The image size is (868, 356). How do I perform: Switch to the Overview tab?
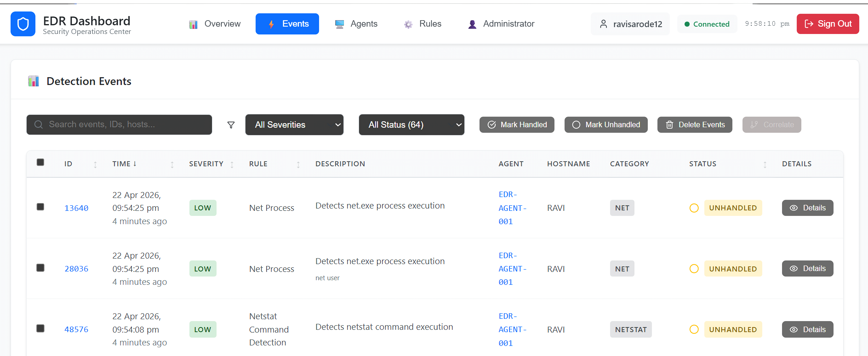[x=215, y=24]
